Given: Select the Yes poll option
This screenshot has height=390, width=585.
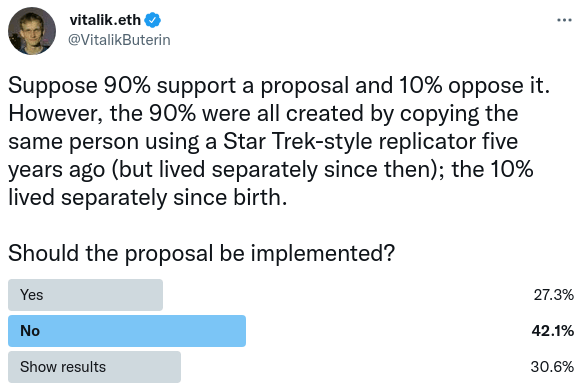Looking at the screenshot, I should 85,295.
